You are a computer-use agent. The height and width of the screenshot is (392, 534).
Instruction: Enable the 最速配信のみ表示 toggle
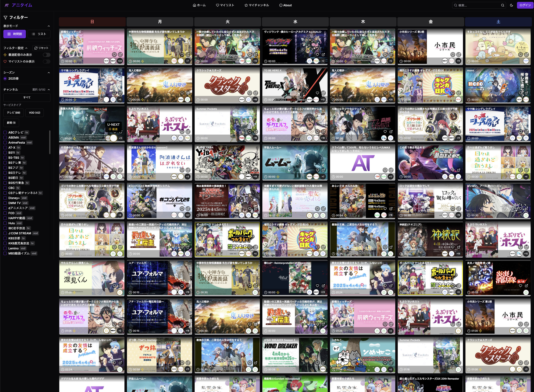[x=46, y=55]
